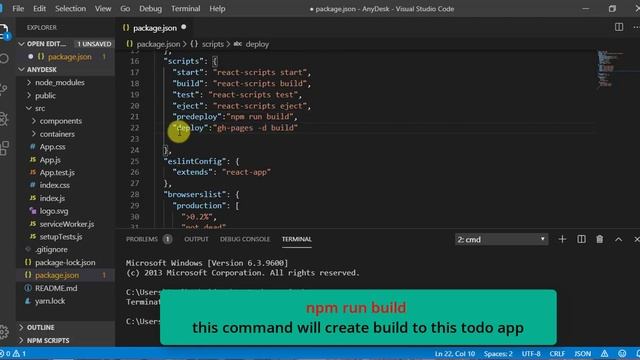
Task: Open the .gitignore file
Action: (51, 249)
